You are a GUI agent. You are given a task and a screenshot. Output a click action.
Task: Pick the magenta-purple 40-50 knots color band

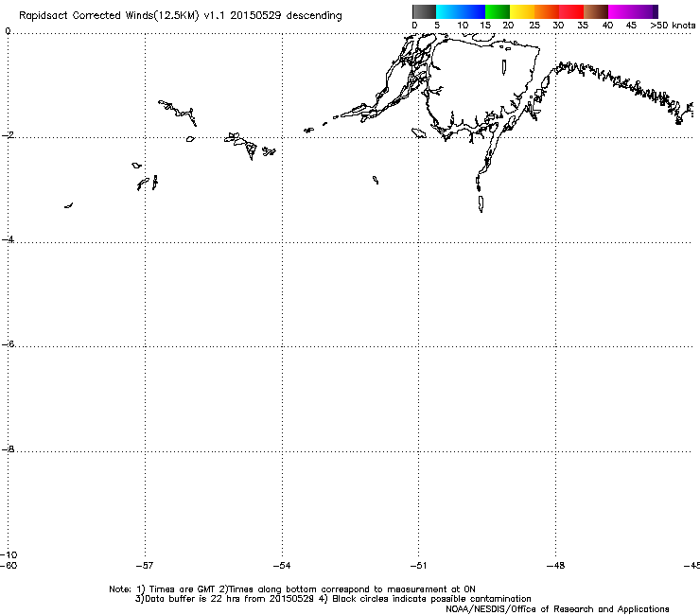pyautogui.click(x=633, y=11)
